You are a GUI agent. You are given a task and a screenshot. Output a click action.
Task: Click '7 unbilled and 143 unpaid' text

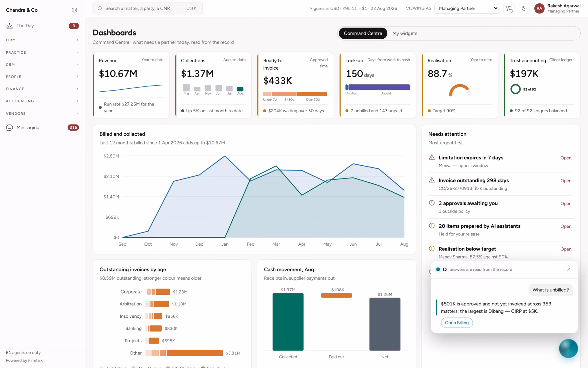[376, 111]
